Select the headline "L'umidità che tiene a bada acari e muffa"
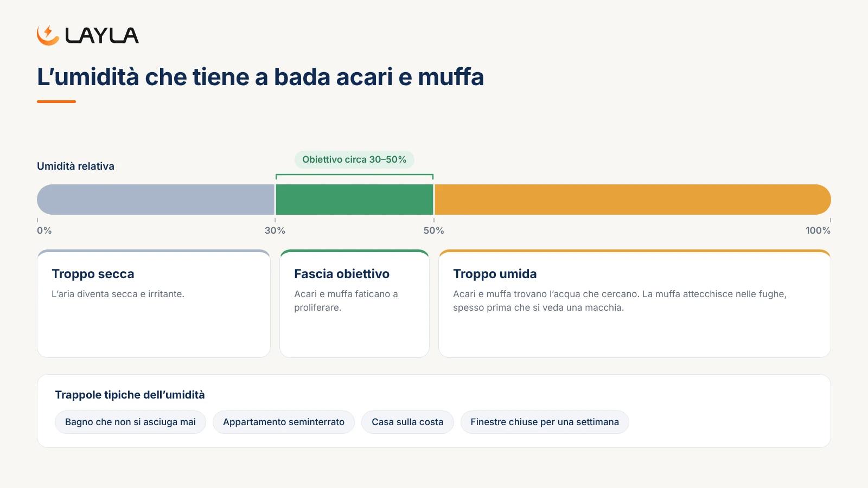The image size is (868, 488). (x=260, y=77)
